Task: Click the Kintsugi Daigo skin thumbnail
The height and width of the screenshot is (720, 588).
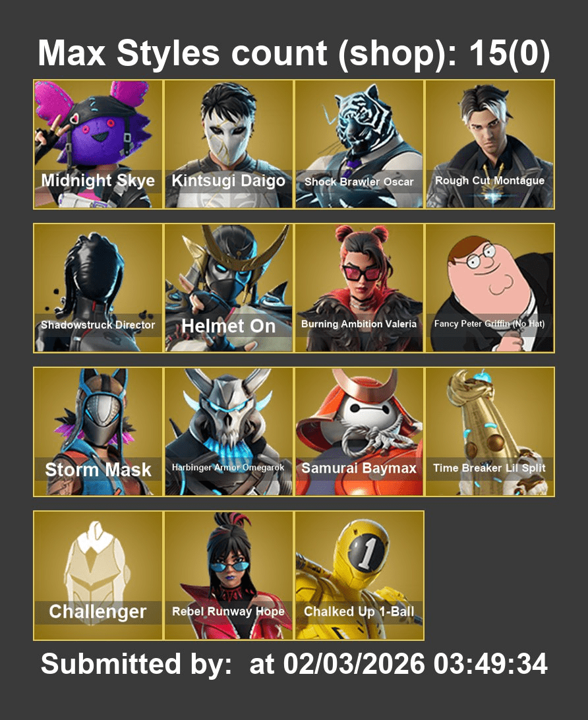Action: click(229, 144)
